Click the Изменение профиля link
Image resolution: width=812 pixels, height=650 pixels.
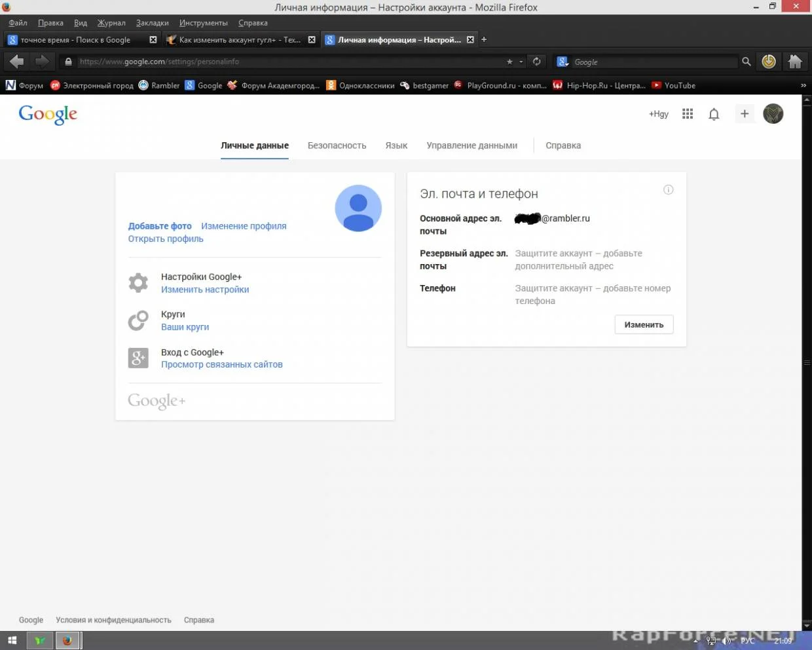[244, 226]
